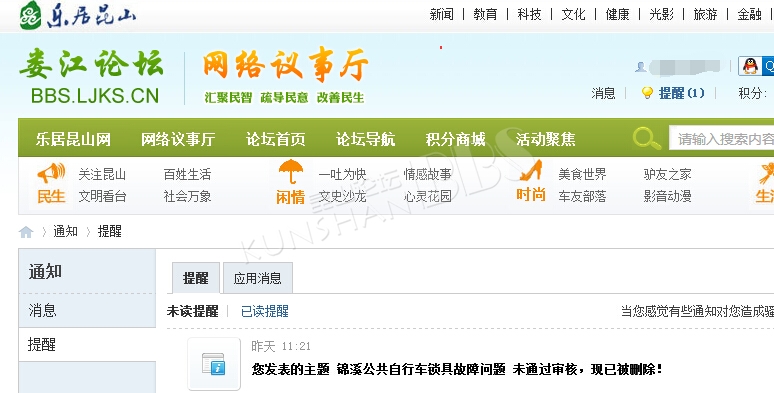Click the search magnifier icon
The height and width of the screenshot is (393, 774).
click(647, 138)
